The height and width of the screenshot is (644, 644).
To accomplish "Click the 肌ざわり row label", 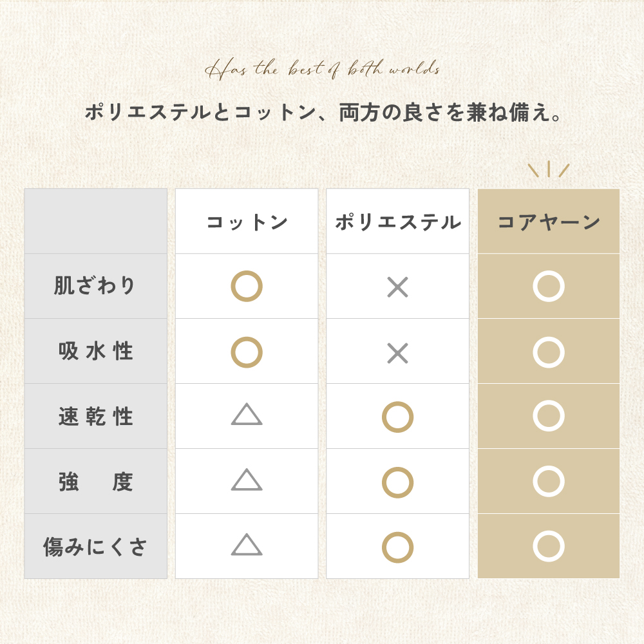I will (95, 285).
